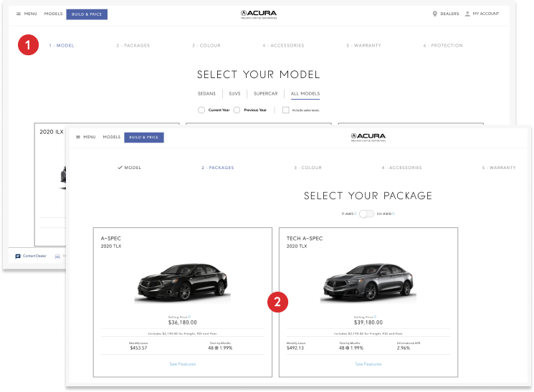534x392 pixels.
Task: Open the My Account person icon
Action: coord(467,14)
